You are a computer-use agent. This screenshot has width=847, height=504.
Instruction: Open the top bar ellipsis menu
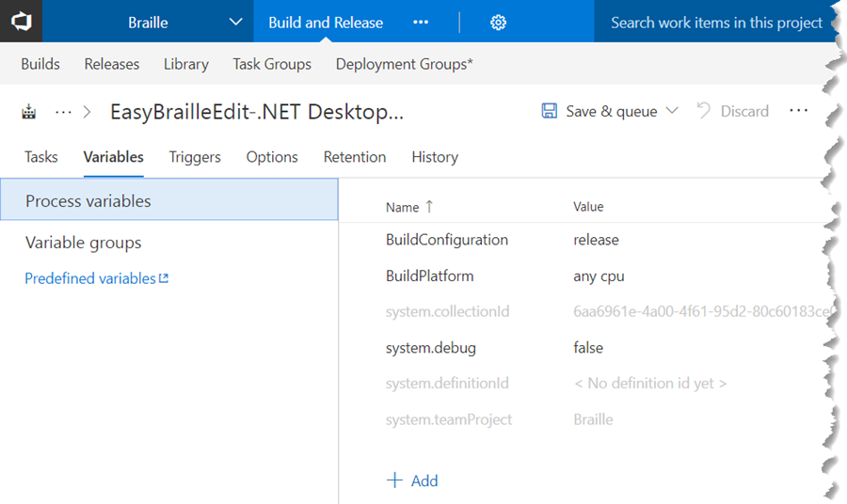tap(421, 23)
